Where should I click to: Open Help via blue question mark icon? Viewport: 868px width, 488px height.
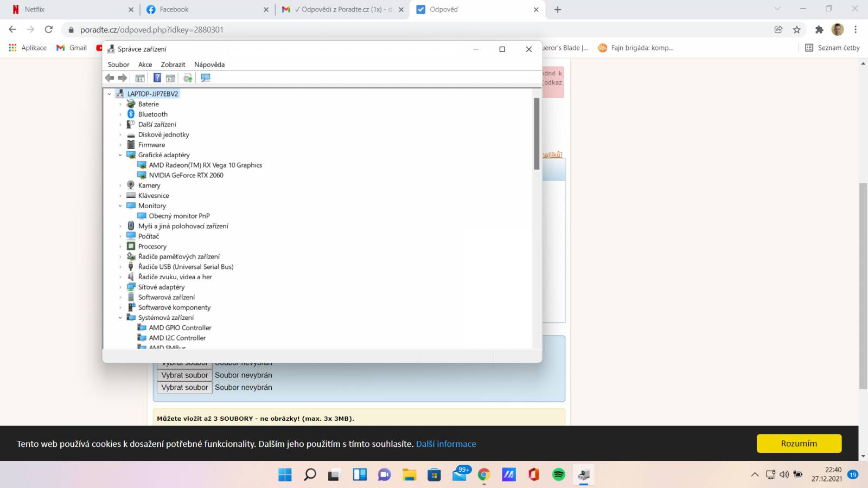coord(157,78)
